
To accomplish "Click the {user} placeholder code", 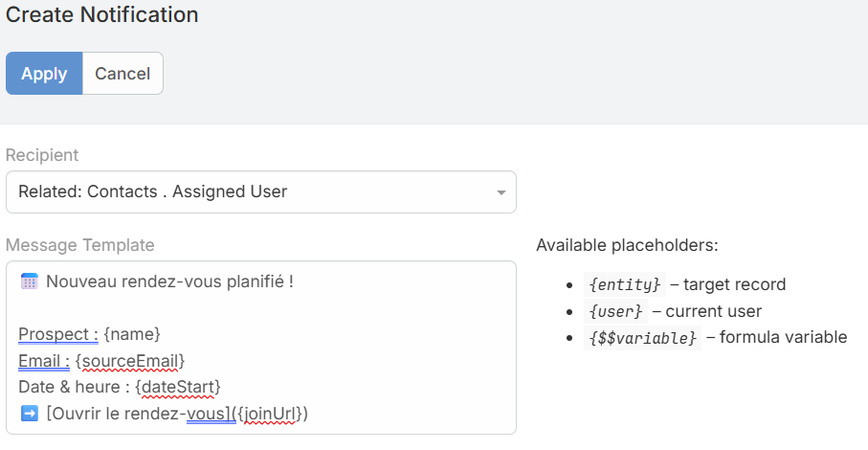I will (617, 311).
